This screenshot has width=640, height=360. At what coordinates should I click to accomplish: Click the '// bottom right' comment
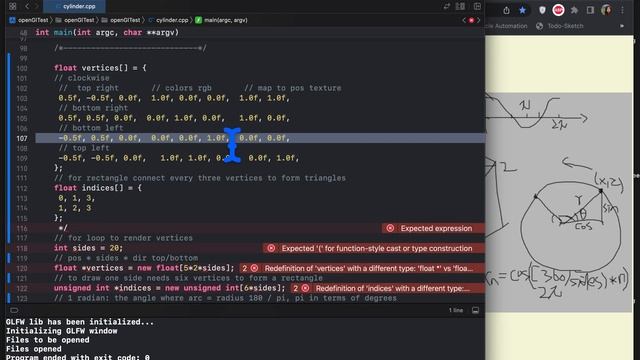point(93,108)
